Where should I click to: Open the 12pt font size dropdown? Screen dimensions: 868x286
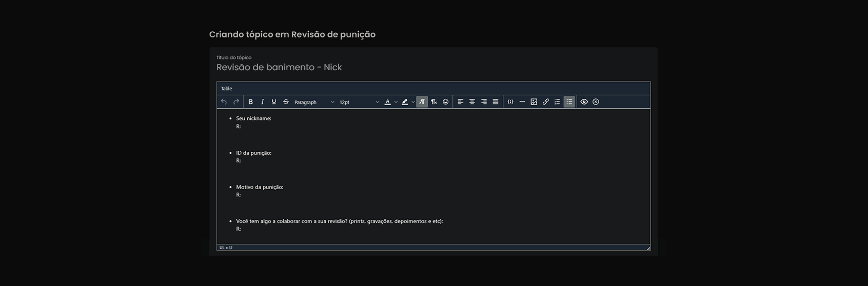(x=359, y=102)
